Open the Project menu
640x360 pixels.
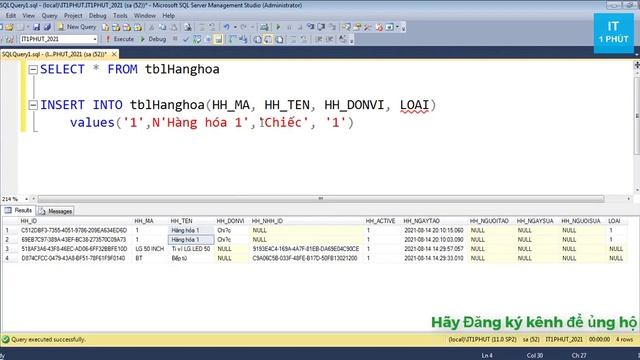[73, 16]
